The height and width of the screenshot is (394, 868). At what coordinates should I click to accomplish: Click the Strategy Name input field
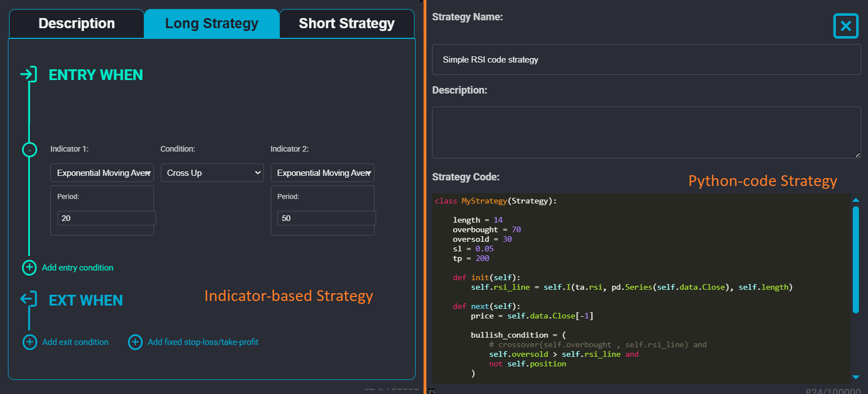pos(646,59)
